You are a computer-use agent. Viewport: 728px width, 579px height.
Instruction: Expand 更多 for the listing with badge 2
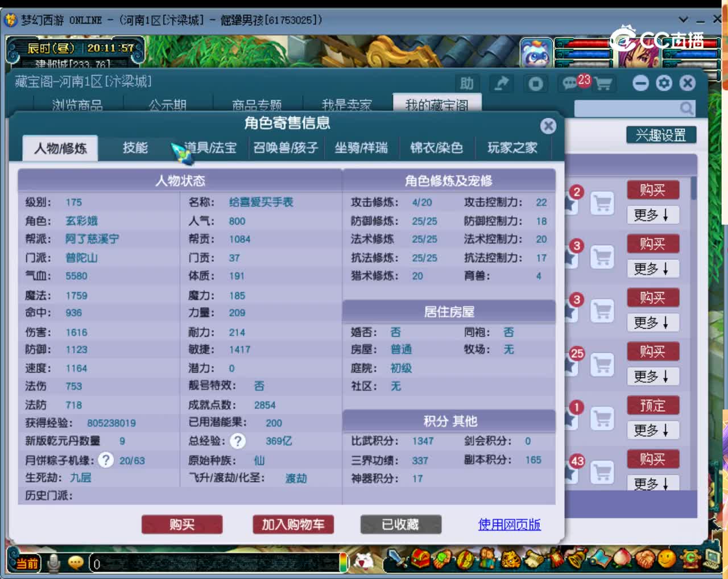click(652, 215)
